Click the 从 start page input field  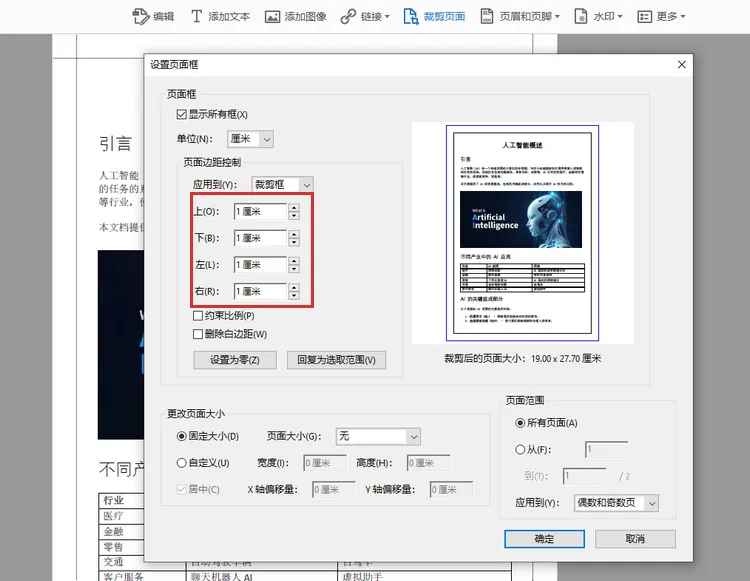pyautogui.click(x=607, y=449)
